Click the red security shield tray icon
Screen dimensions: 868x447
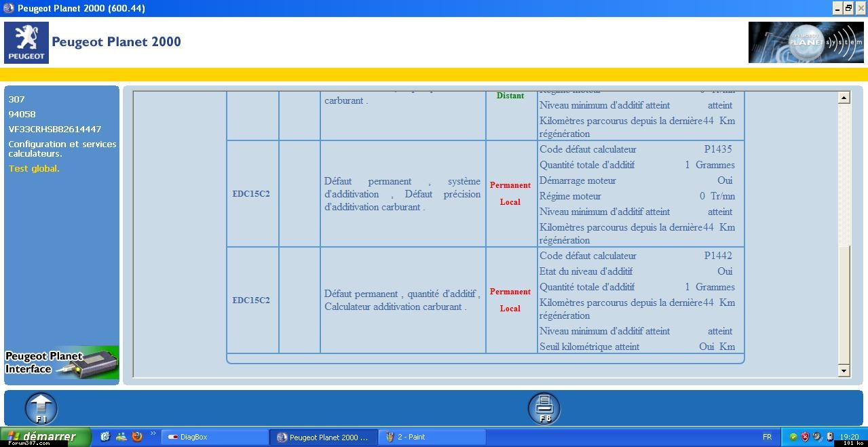(x=805, y=437)
